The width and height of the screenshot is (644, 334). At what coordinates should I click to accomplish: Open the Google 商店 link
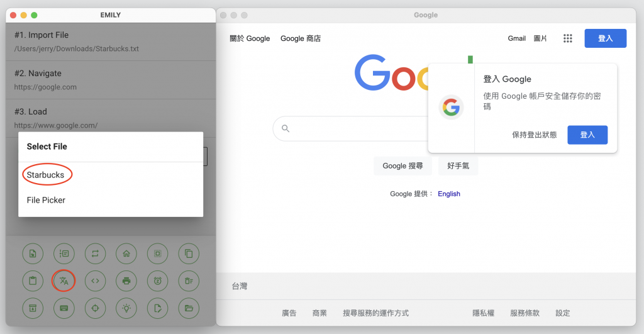(x=301, y=38)
